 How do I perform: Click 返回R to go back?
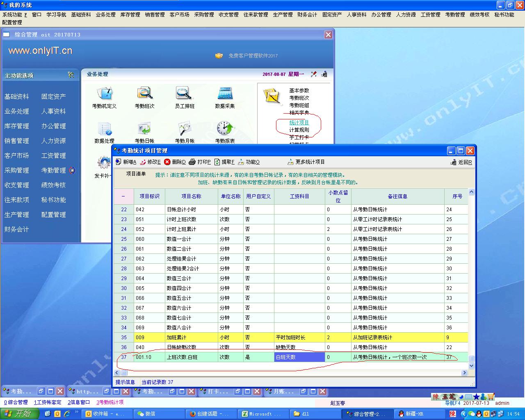coord(461,162)
